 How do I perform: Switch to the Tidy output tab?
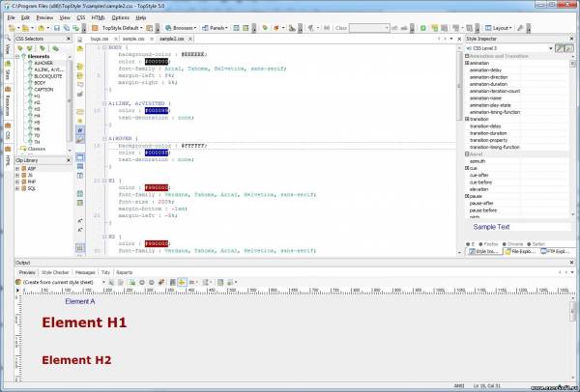click(105, 272)
